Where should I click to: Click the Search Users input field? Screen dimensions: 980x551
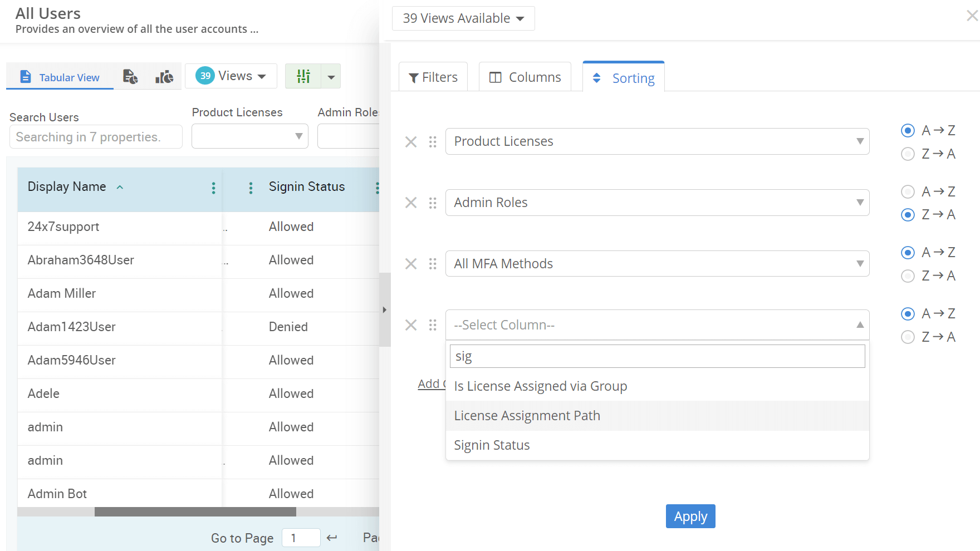coord(96,137)
